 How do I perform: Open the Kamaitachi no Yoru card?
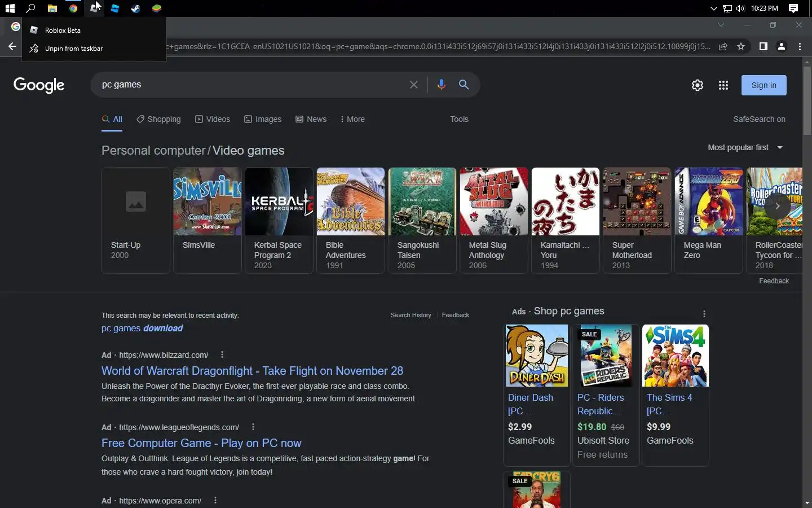click(565, 220)
